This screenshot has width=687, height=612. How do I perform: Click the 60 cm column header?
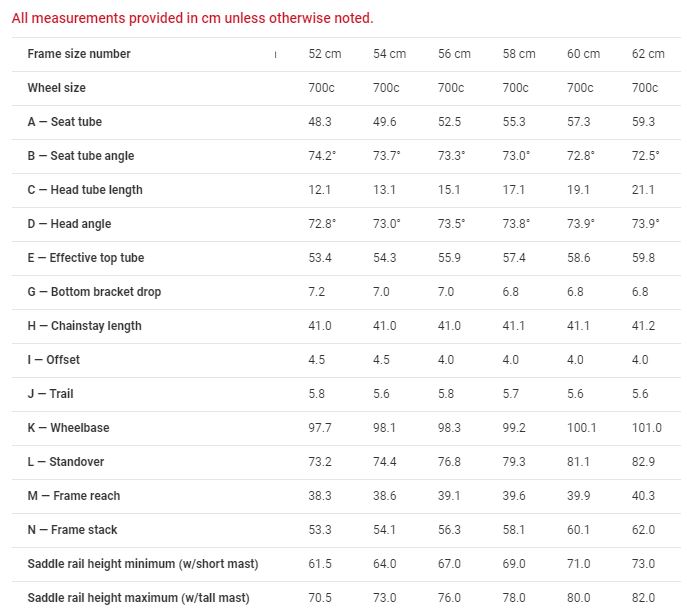coord(583,54)
